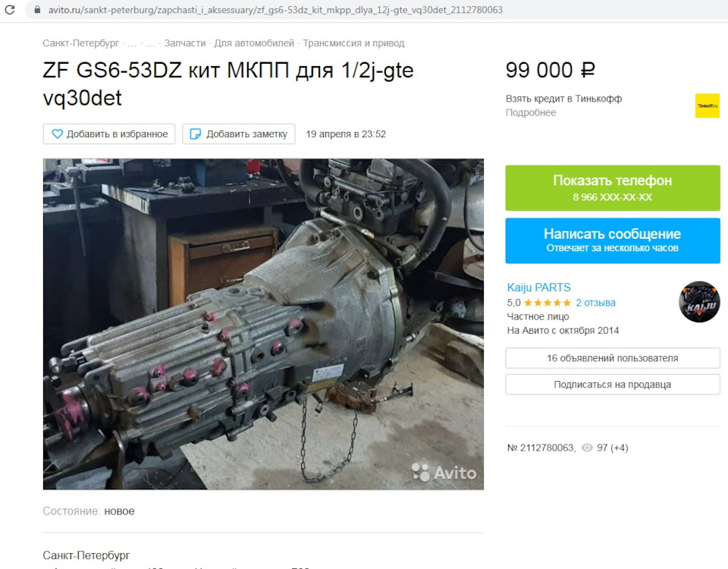Open Трансмиссия и привод breadcrumb
The height and width of the screenshot is (569, 728).
[354, 43]
